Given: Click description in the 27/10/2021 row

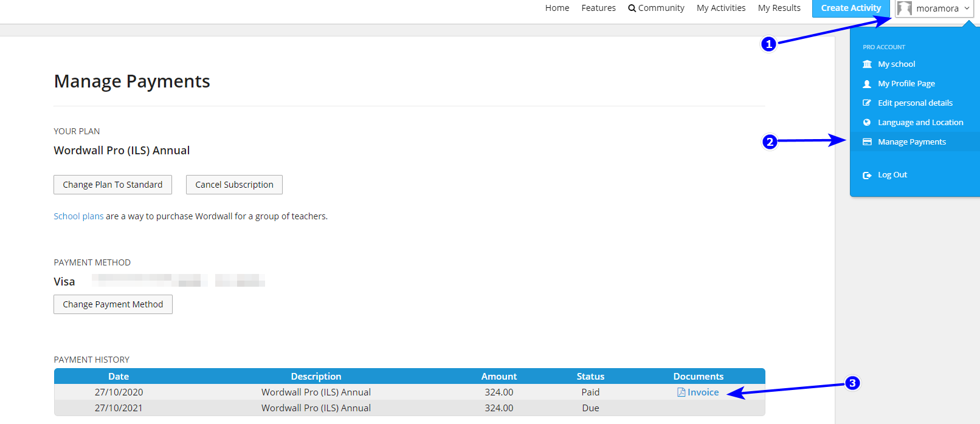Looking at the screenshot, I should click(x=316, y=408).
